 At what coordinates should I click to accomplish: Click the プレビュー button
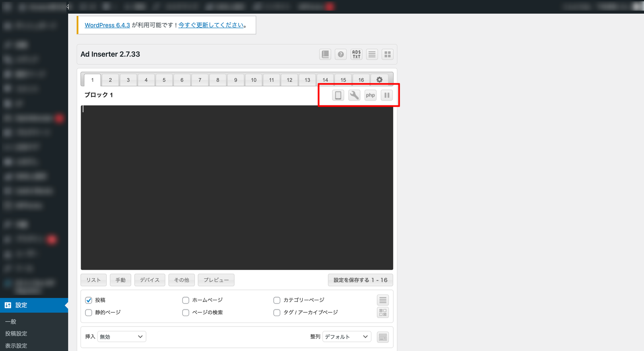216,280
